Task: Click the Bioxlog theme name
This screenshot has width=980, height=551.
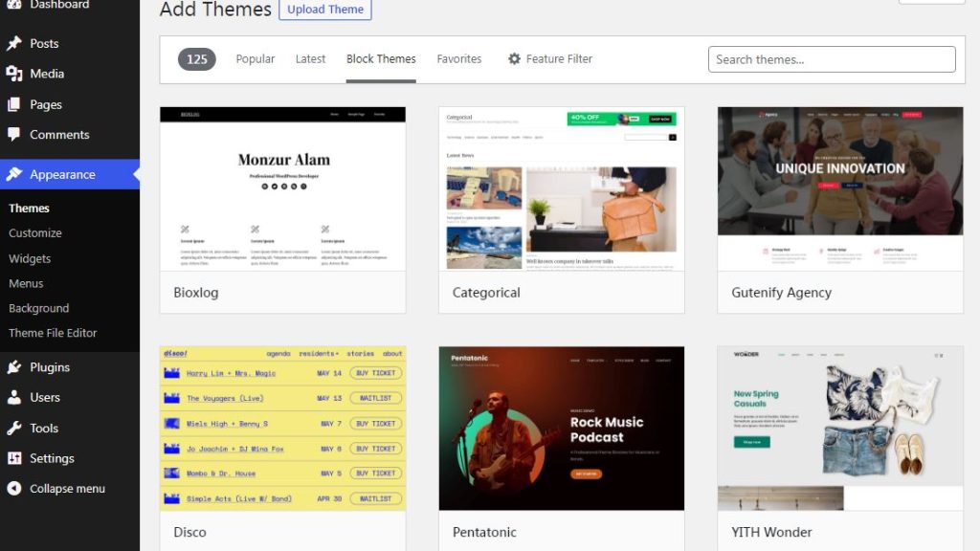Action: [195, 293]
